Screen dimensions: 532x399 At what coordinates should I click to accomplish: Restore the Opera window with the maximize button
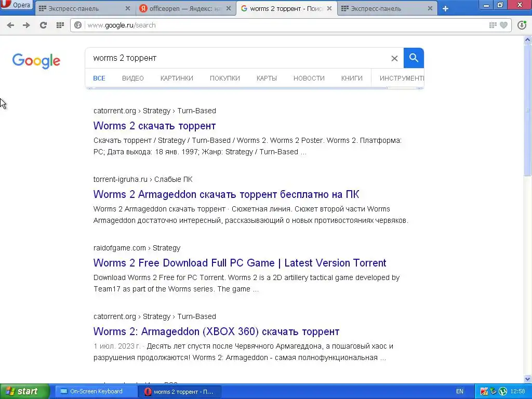pyautogui.click(x=500, y=5)
